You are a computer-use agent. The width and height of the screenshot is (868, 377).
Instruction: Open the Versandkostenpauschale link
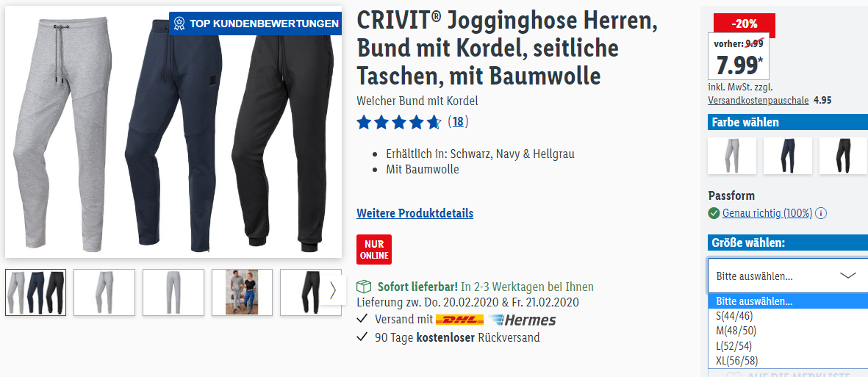(758, 101)
